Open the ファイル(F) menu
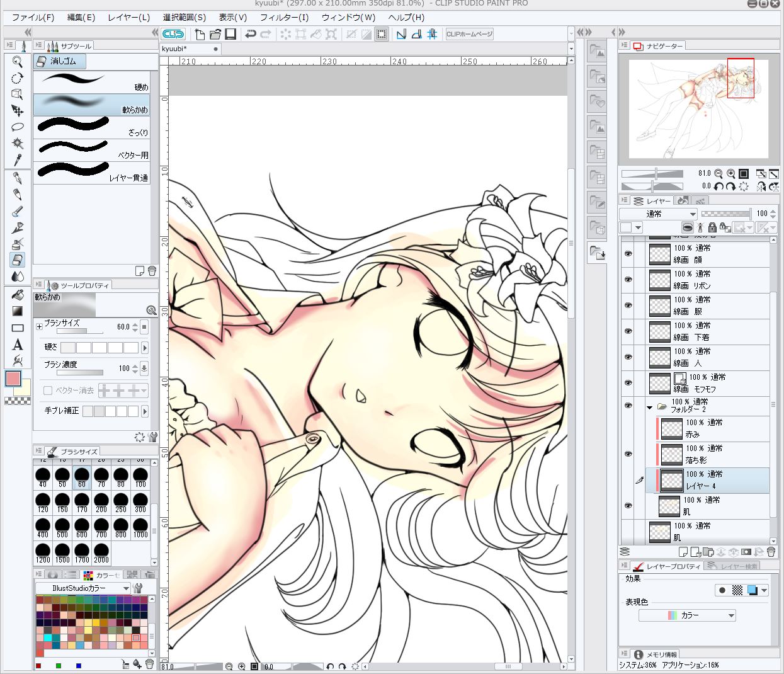The image size is (784, 674). (x=33, y=18)
